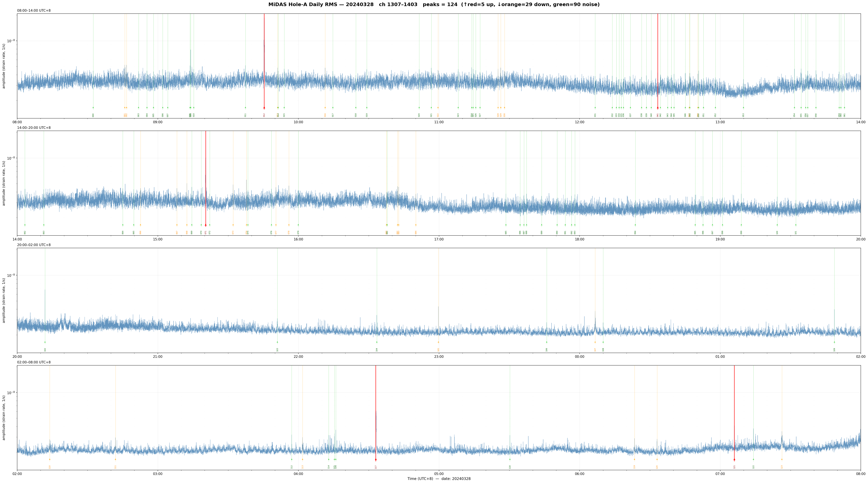
Task: Click the 10⁻⁸ y-tick of the 14:00–20:00 panel
Action: tap(11, 158)
